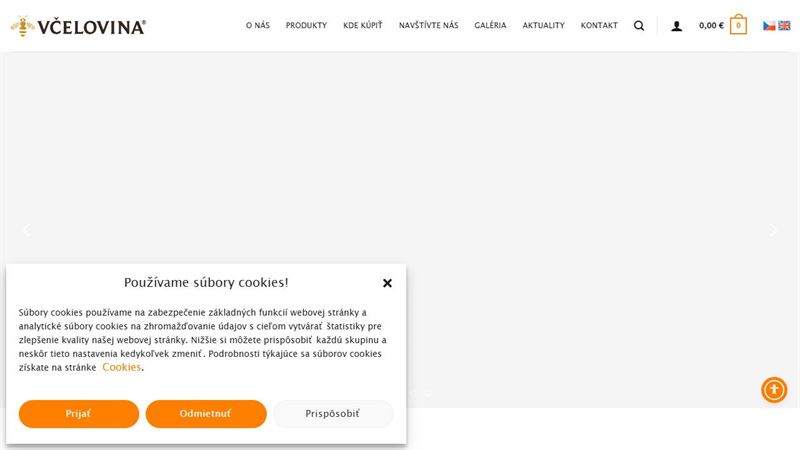The width and height of the screenshot is (800, 450).
Task: Accept cookies with Prijať button
Action: pos(79,414)
